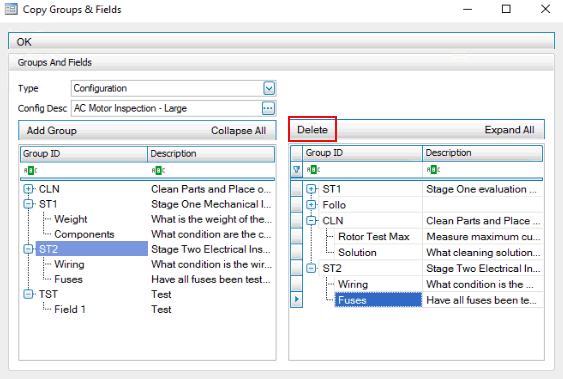Open the Type dropdown arrow
The width and height of the screenshot is (563, 379).
(269, 88)
